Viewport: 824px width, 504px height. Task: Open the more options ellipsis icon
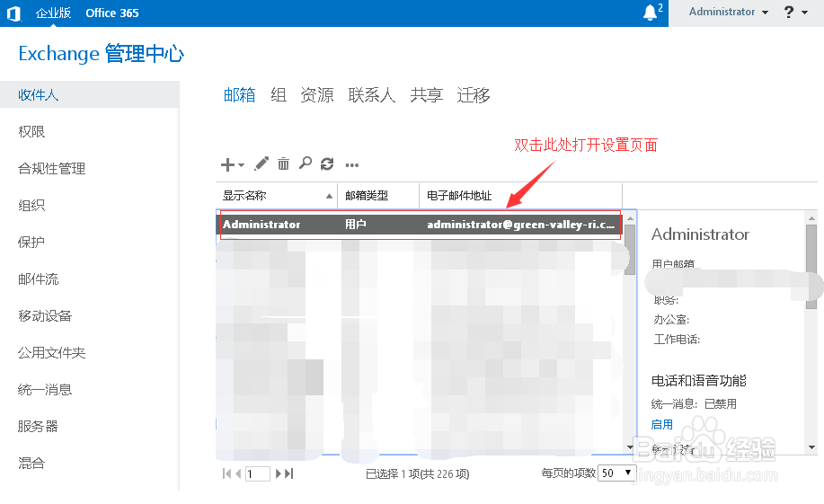(x=352, y=165)
